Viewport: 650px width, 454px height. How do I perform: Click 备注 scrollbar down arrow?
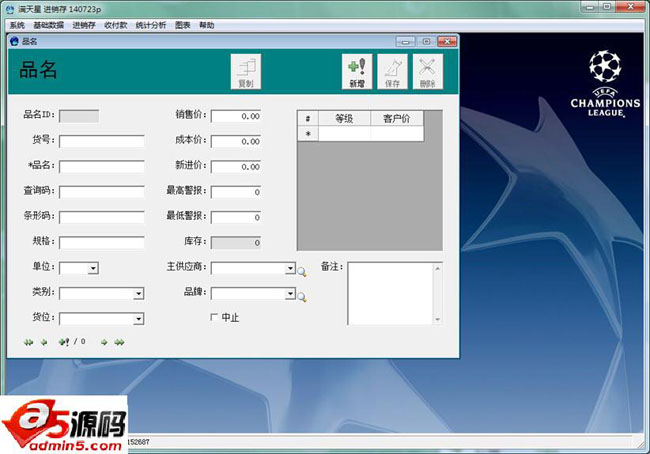(437, 319)
